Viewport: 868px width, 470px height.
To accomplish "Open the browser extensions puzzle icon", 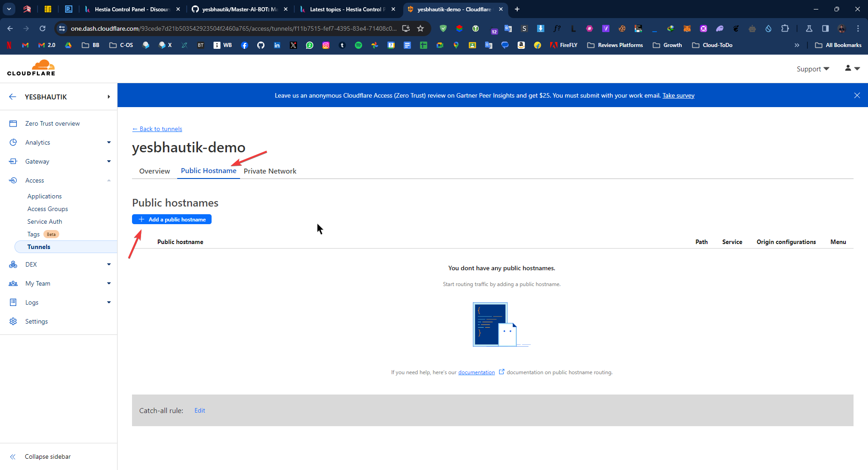I will click(x=785, y=28).
